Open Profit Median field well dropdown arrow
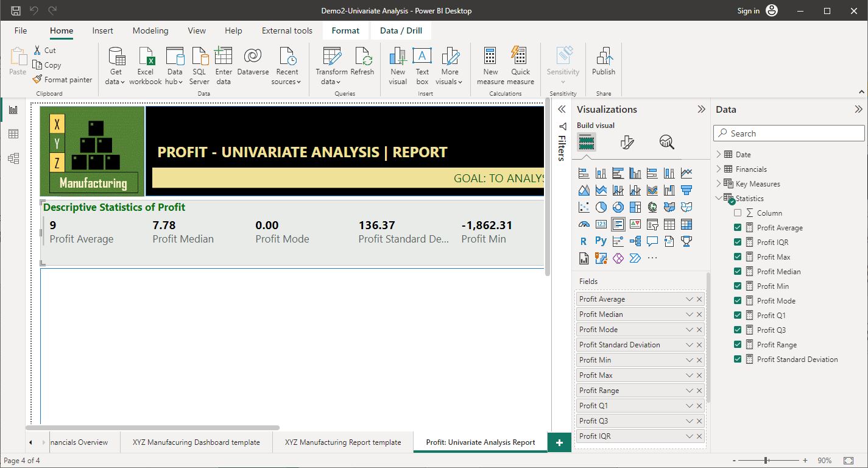The image size is (868, 468). coord(690,314)
